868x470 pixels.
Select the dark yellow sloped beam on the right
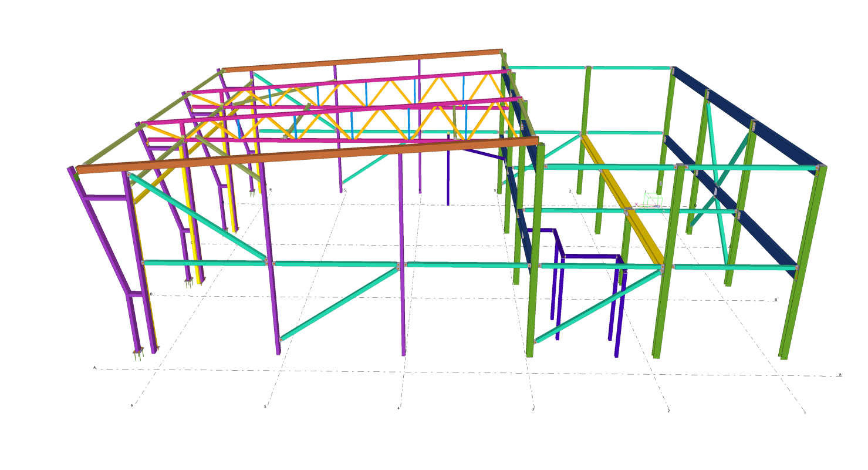click(x=622, y=200)
